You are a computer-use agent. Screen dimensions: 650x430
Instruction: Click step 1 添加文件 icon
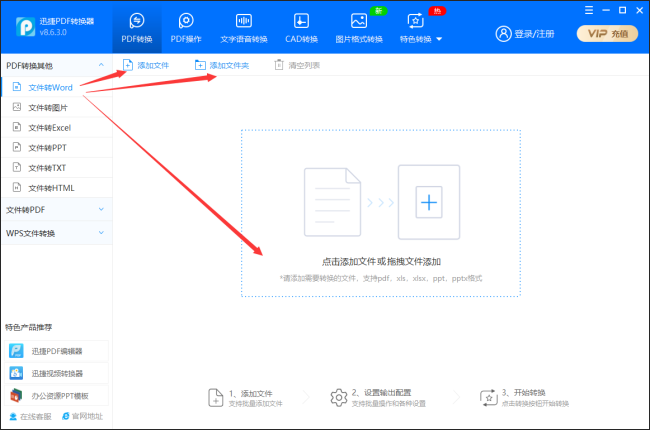tap(216, 398)
